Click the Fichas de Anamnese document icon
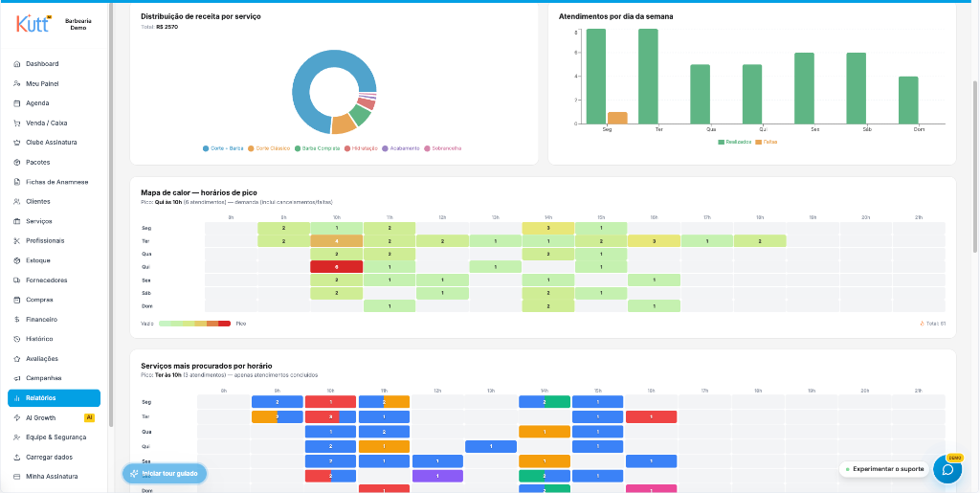 click(17, 182)
